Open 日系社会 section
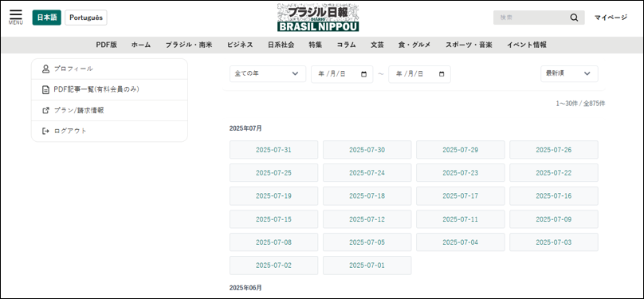The height and width of the screenshot is (299, 644). (x=281, y=45)
